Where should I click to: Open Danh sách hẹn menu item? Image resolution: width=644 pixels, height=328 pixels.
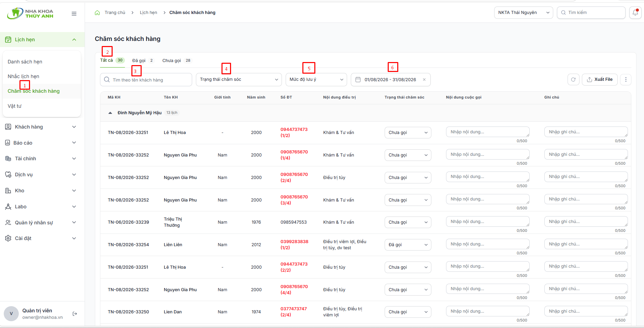coord(25,62)
